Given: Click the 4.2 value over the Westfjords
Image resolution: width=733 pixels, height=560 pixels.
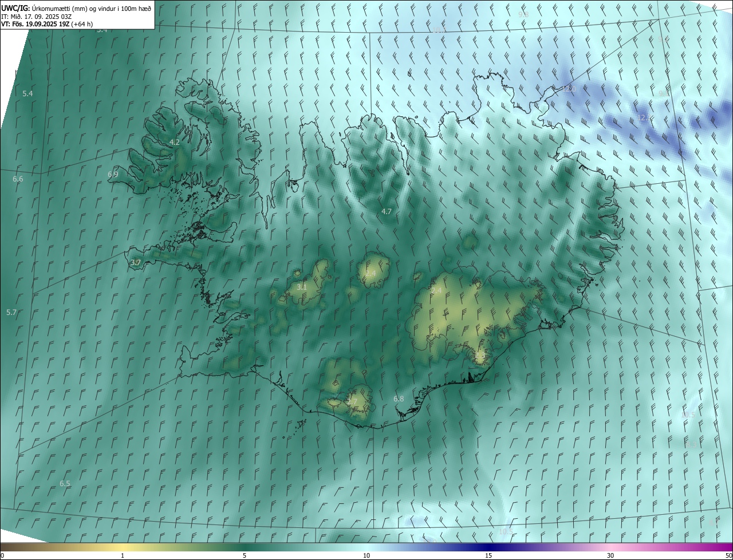Looking at the screenshot, I should tap(175, 142).
